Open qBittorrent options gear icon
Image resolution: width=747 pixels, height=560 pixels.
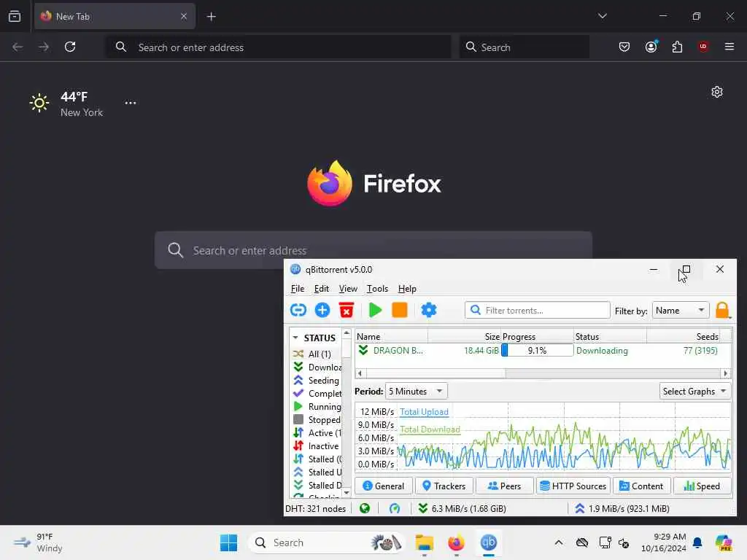[x=429, y=311]
